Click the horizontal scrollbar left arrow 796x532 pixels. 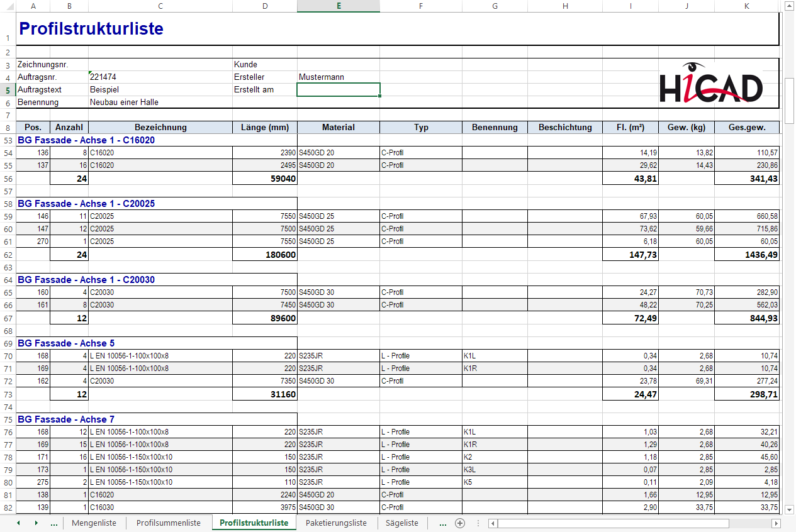point(493,523)
